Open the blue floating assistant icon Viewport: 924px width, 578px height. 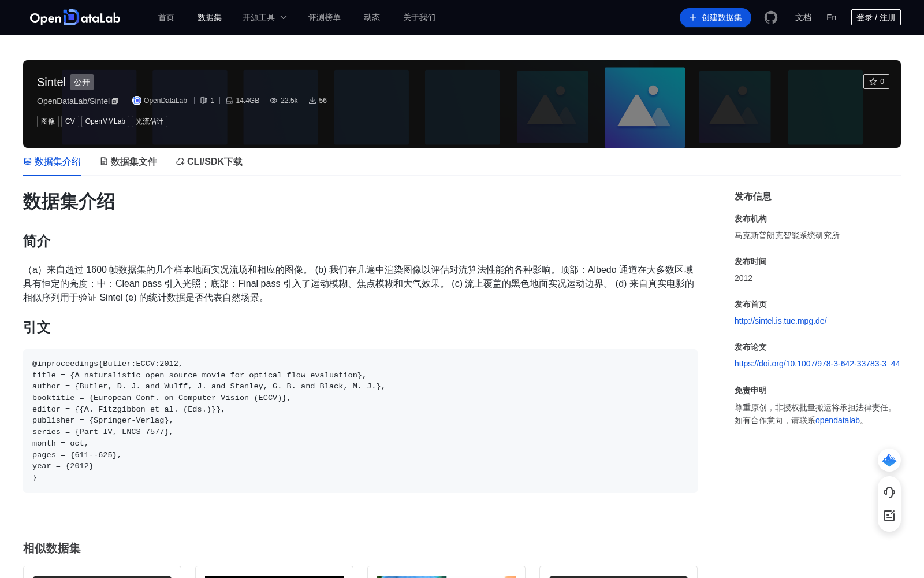pyautogui.click(x=889, y=460)
